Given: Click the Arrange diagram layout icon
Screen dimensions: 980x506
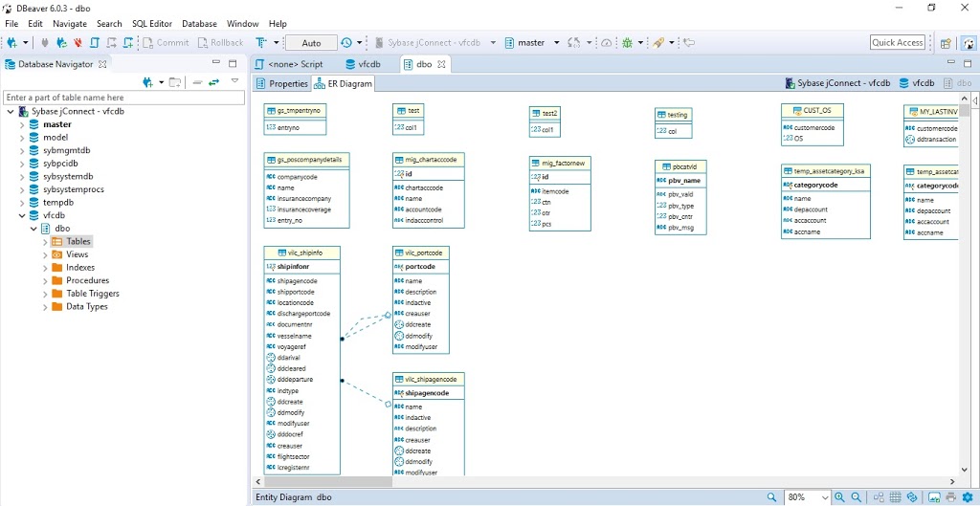Looking at the screenshot, I should point(879,497).
